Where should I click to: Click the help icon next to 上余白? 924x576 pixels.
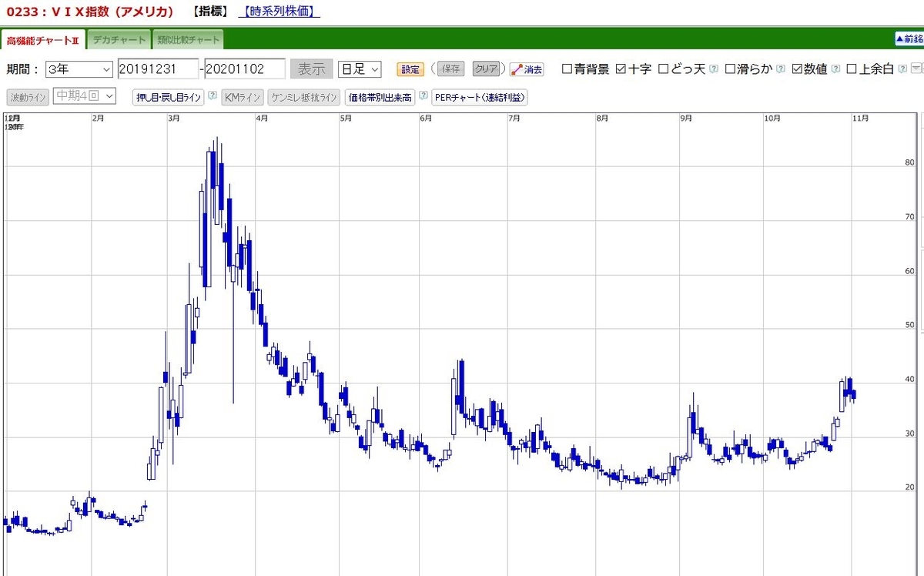click(x=902, y=69)
